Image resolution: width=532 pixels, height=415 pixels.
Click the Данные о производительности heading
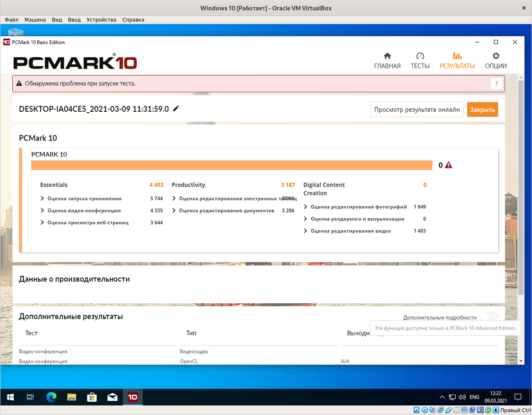[74, 279]
